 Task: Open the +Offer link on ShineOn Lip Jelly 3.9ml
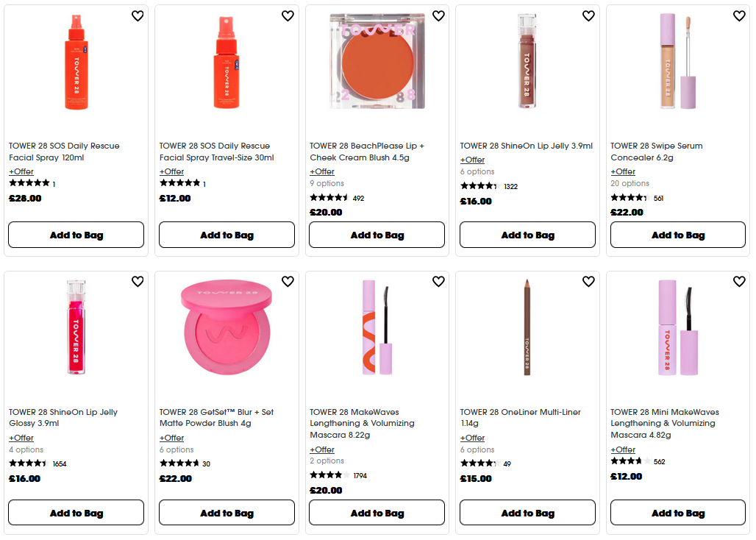tap(472, 160)
